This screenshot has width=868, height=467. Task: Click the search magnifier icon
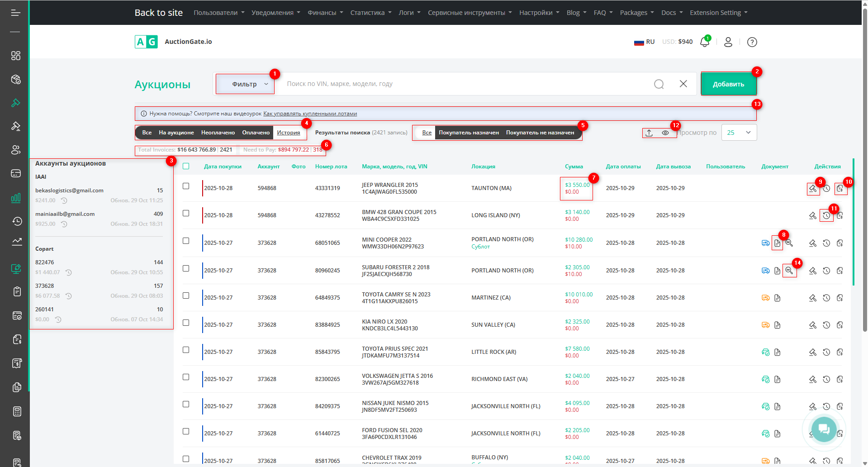click(659, 84)
